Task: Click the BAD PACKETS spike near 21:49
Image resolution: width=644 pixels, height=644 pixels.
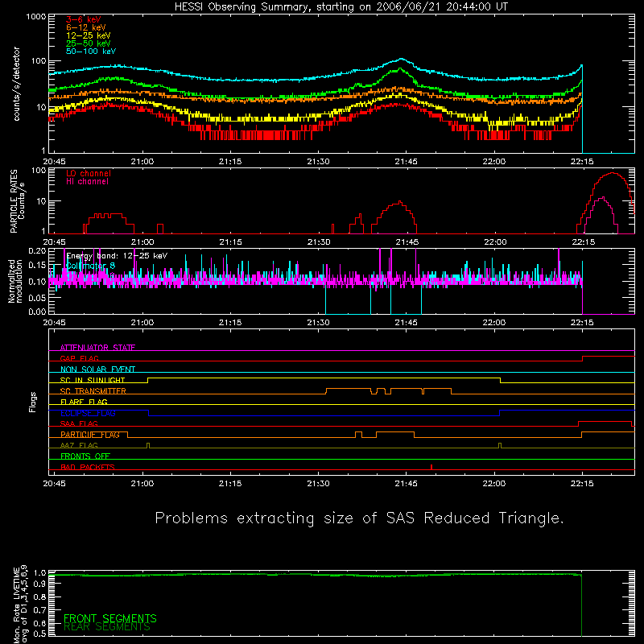Action: coord(431,467)
